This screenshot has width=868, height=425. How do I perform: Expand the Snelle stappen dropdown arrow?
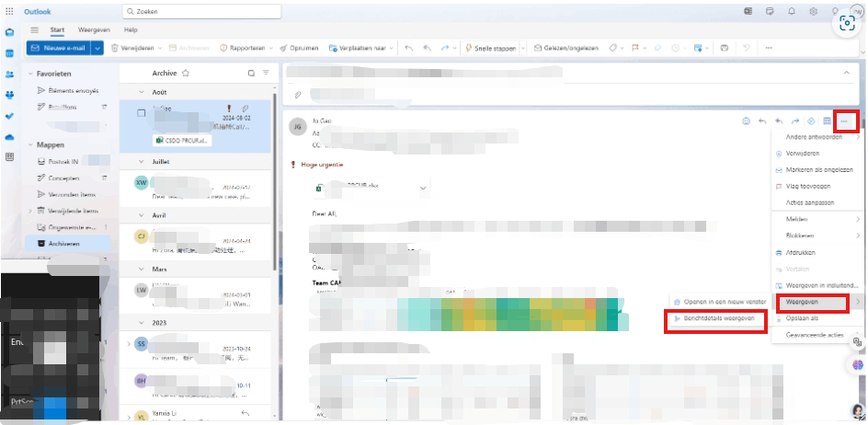tap(522, 48)
